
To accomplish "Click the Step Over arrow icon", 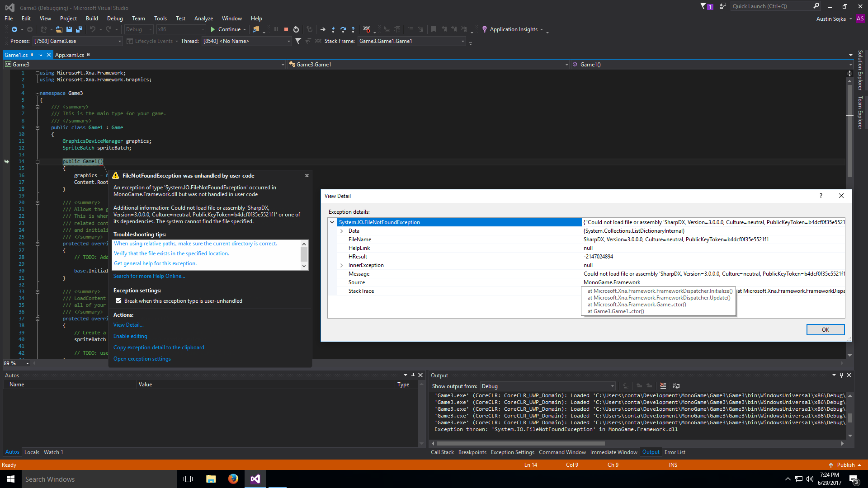I will 343,29.
